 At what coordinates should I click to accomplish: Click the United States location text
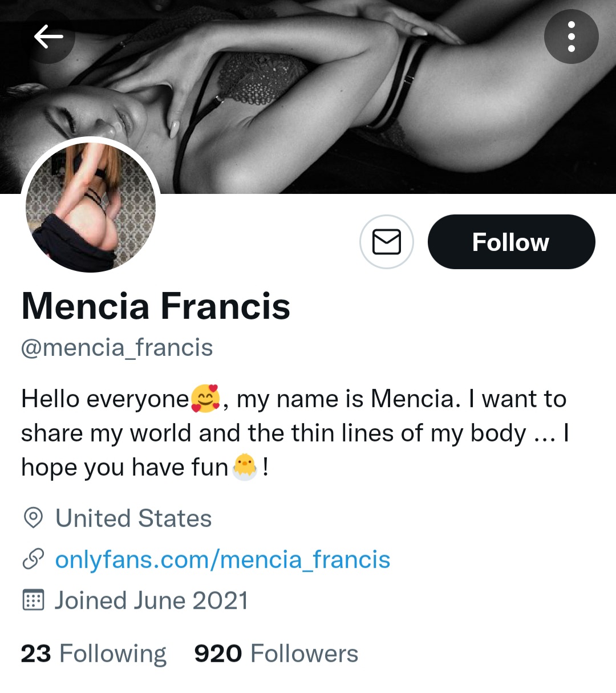click(x=133, y=518)
